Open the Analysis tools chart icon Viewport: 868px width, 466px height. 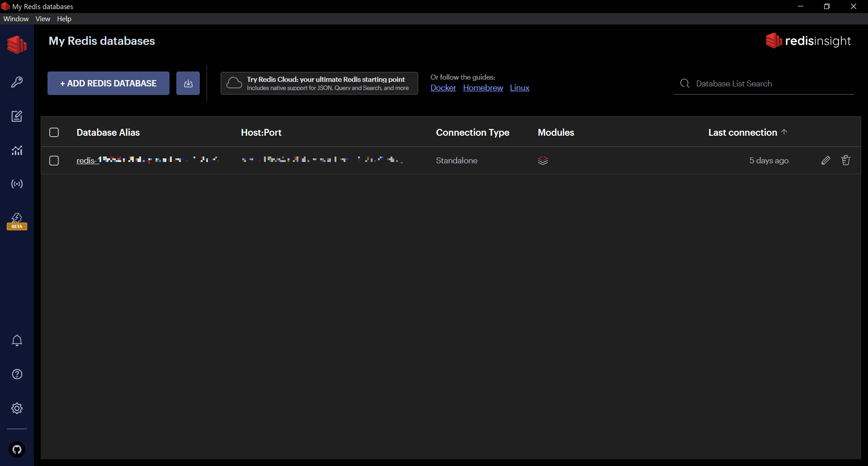click(x=17, y=150)
